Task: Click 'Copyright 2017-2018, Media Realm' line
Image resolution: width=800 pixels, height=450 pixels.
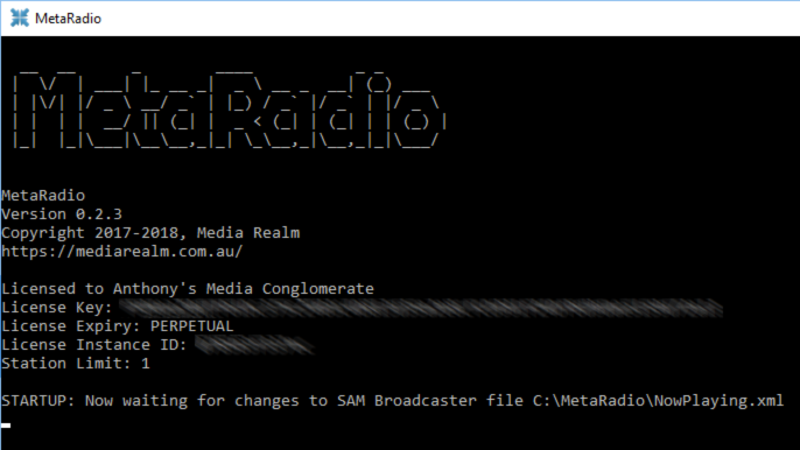Action: pyautogui.click(x=151, y=233)
